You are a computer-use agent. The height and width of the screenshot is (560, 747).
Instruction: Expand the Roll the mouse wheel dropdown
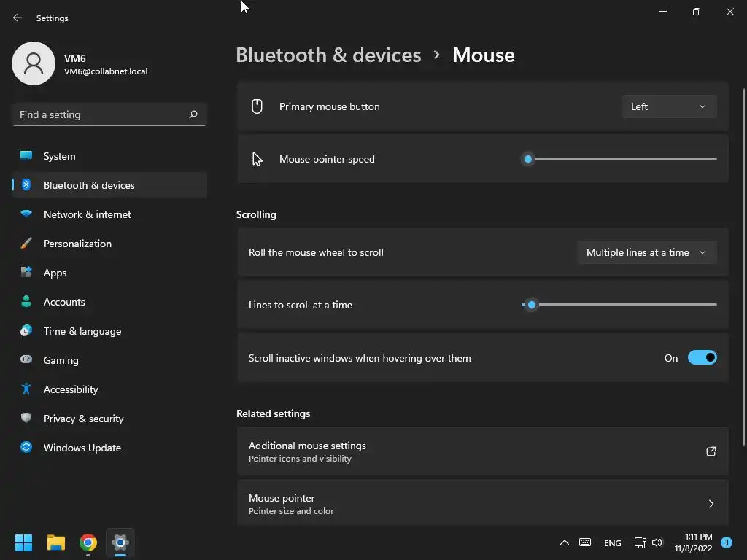(x=646, y=252)
